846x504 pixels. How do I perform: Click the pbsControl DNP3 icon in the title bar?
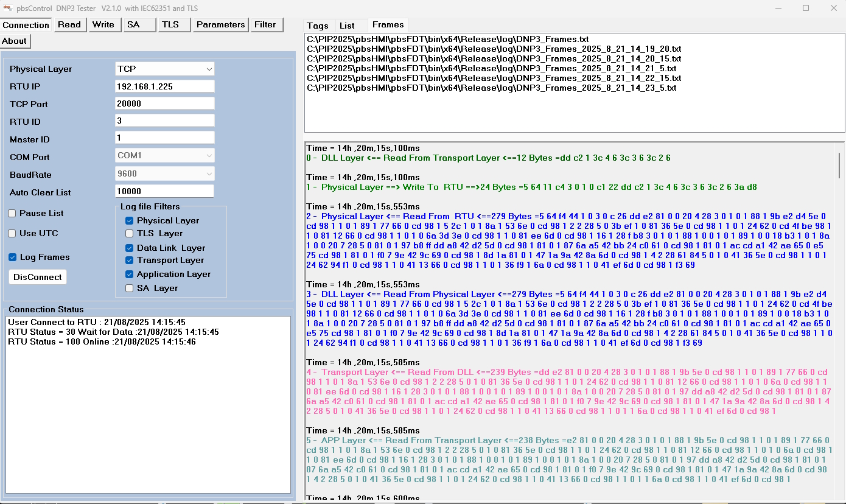point(9,8)
